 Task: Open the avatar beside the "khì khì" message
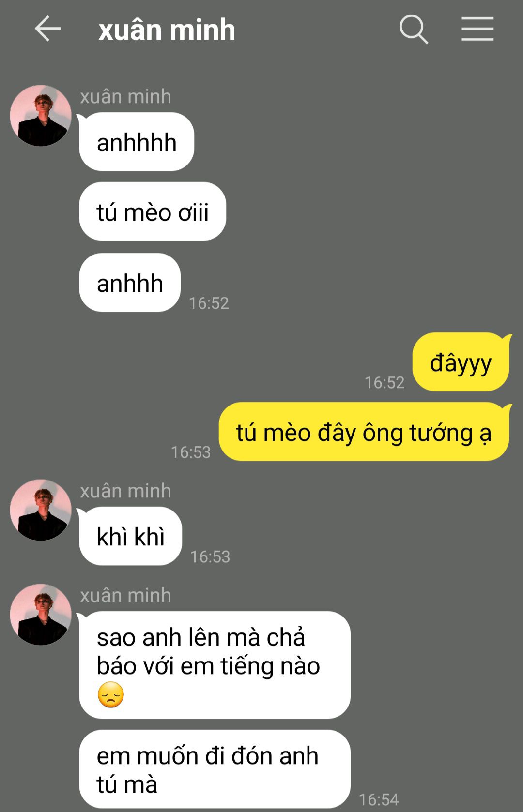coord(41,510)
